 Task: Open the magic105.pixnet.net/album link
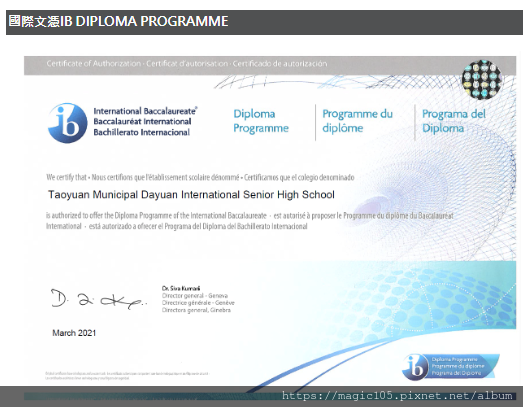tap(397, 396)
